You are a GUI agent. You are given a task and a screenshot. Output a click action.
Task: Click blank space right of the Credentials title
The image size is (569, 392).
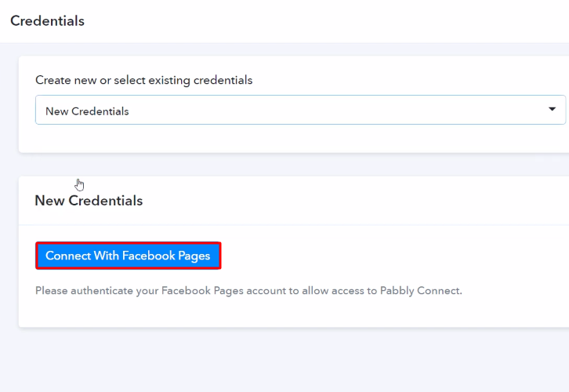click(x=313, y=21)
